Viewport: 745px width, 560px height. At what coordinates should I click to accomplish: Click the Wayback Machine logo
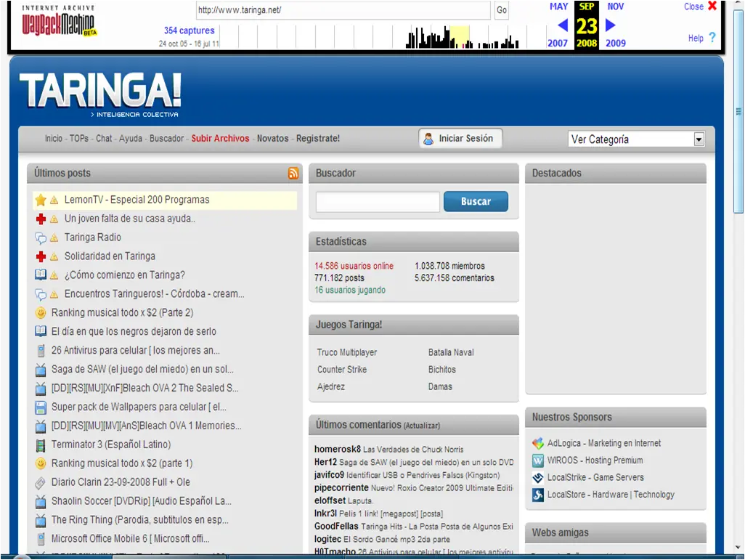point(59,20)
